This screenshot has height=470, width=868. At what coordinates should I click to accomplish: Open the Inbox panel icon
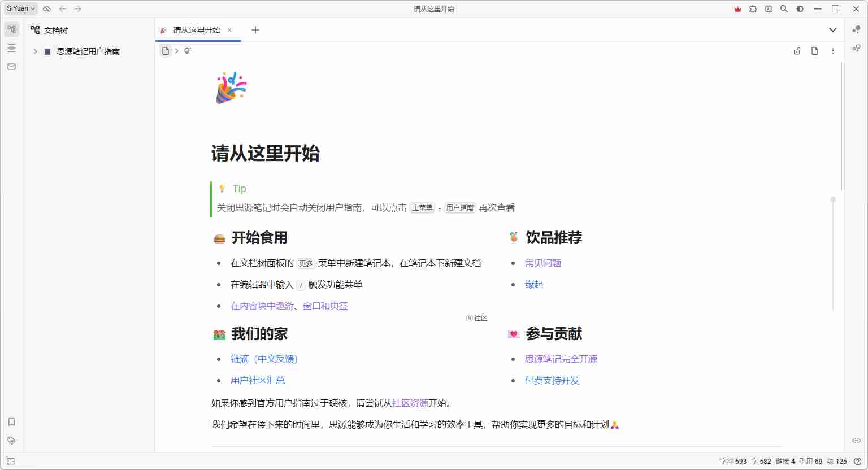point(11,67)
